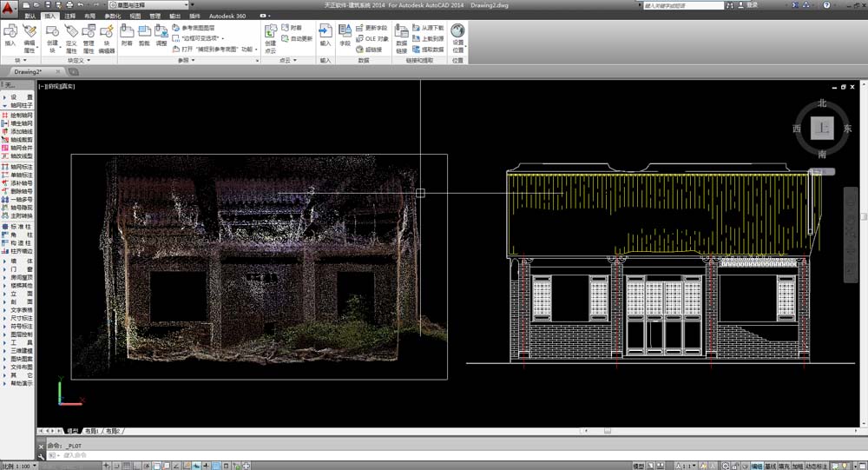Toggle 编组 button in the status bar
The width and height of the screenshot is (868, 470).
(x=757, y=467)
